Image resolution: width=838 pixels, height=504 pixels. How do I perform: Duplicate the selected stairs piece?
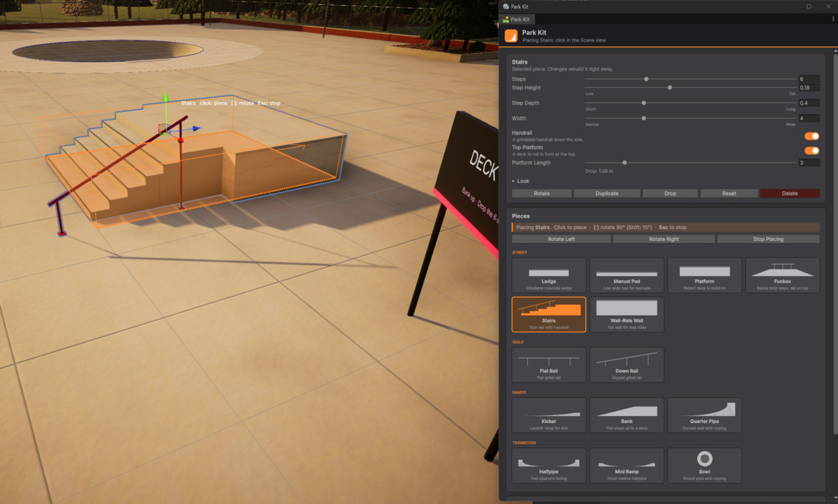tap(607, 193)
